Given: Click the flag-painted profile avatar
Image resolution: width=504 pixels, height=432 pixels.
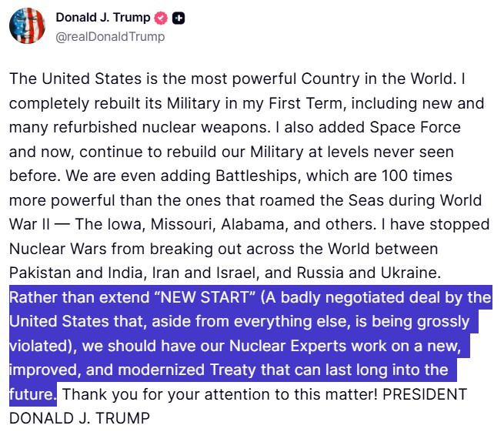Looking at the screenshot, I should pos(27,25).
